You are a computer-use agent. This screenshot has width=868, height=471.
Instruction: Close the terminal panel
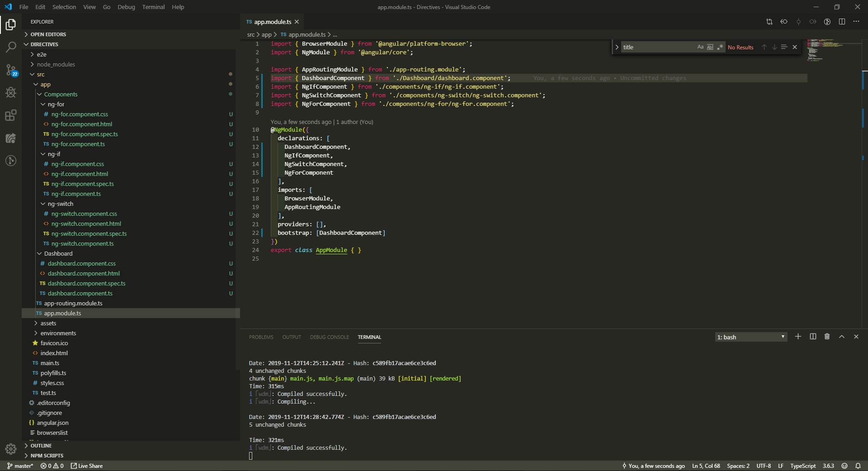(x=856, y=337)
